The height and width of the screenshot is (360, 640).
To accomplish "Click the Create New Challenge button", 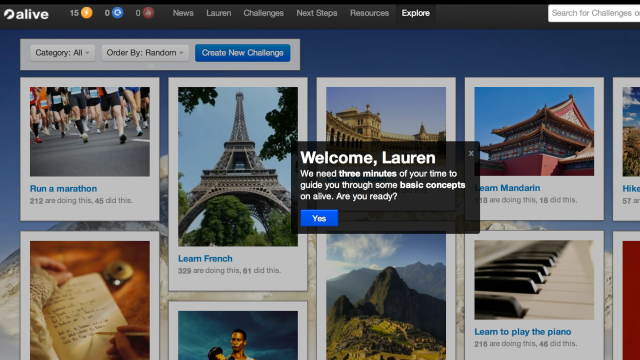I will click(x=242, y=53).
